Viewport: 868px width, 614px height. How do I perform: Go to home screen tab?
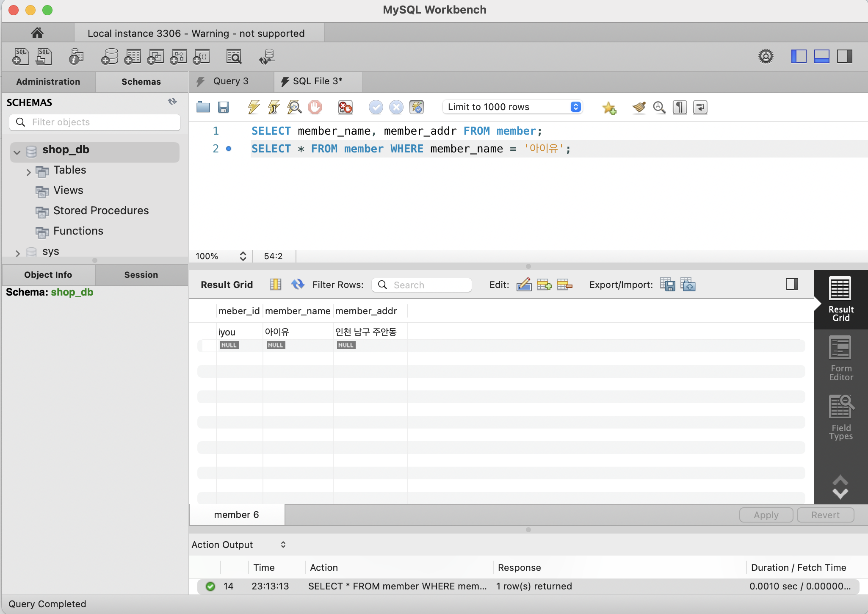[37, 33]
